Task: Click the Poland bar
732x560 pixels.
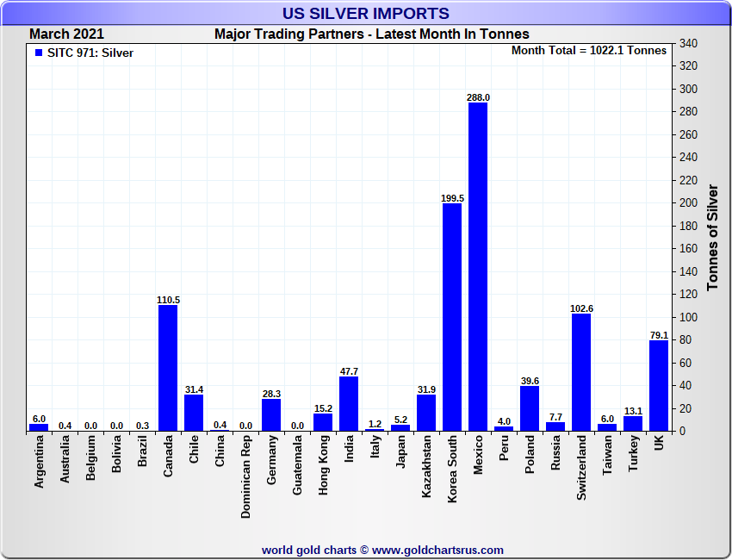Action: (x=530, y=408)
